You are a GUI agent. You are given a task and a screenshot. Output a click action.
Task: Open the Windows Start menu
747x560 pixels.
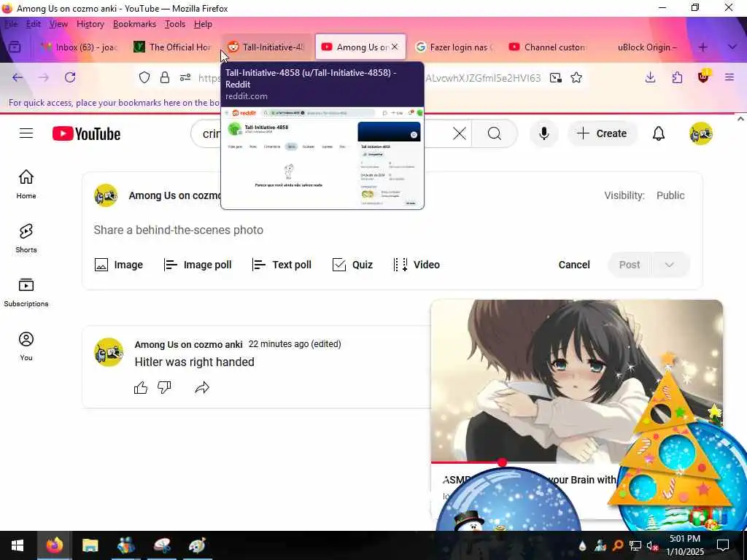point(18,545)
